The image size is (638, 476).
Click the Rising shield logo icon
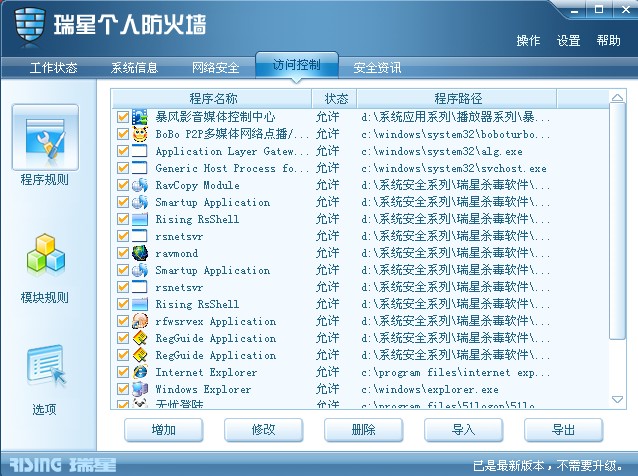point(29,24)
